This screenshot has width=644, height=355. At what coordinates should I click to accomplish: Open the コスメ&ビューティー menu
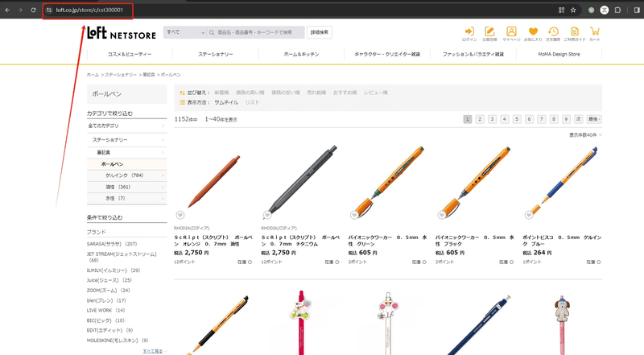point(130,54)
